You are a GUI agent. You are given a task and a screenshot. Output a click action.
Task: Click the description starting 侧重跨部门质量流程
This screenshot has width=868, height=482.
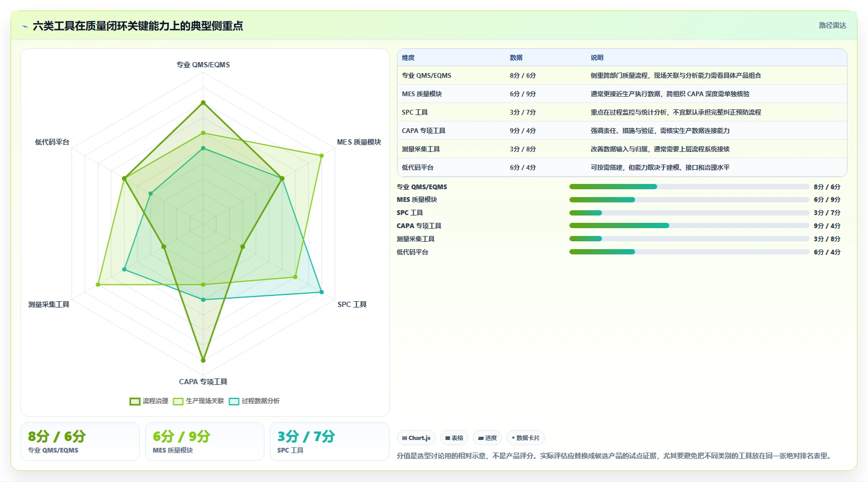pos(676,76)
